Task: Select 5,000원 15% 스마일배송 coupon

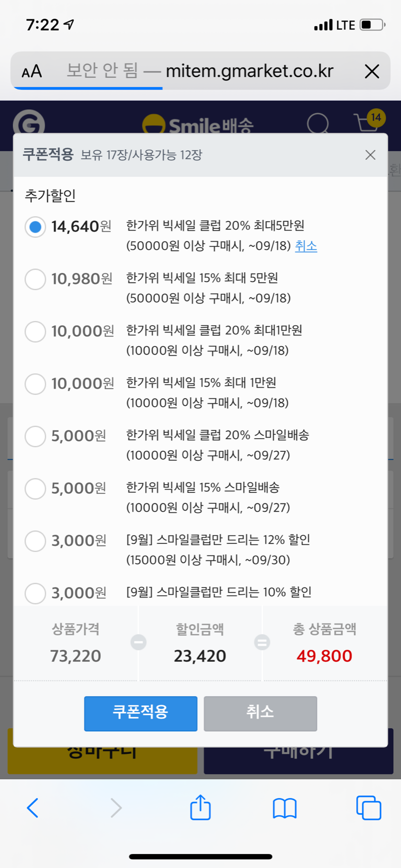Action: coord(35,488)
